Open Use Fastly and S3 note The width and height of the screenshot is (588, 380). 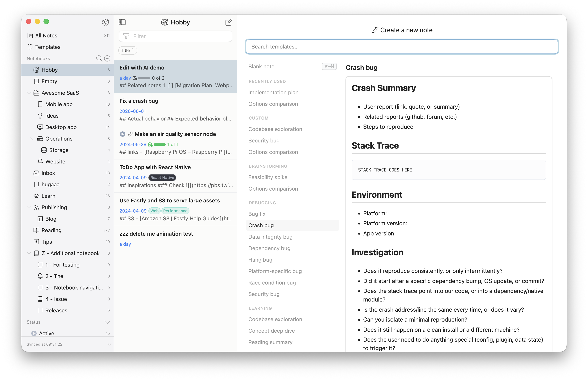point(175,209)
